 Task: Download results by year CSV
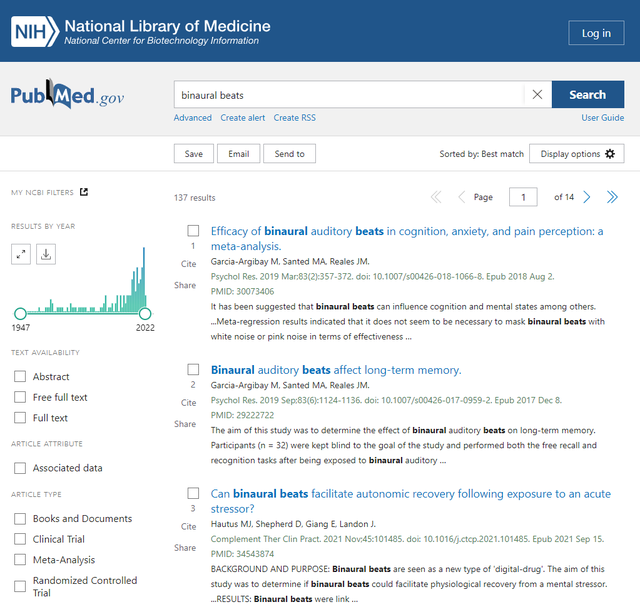46,254
